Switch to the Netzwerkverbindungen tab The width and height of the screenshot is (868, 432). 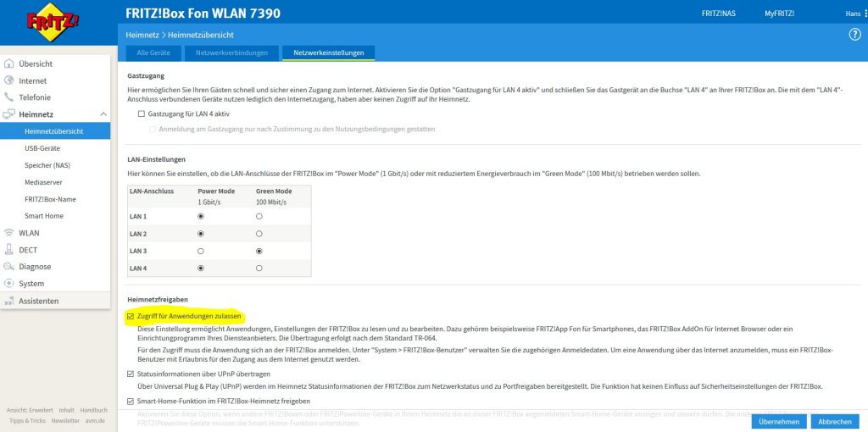coord(231,53)
